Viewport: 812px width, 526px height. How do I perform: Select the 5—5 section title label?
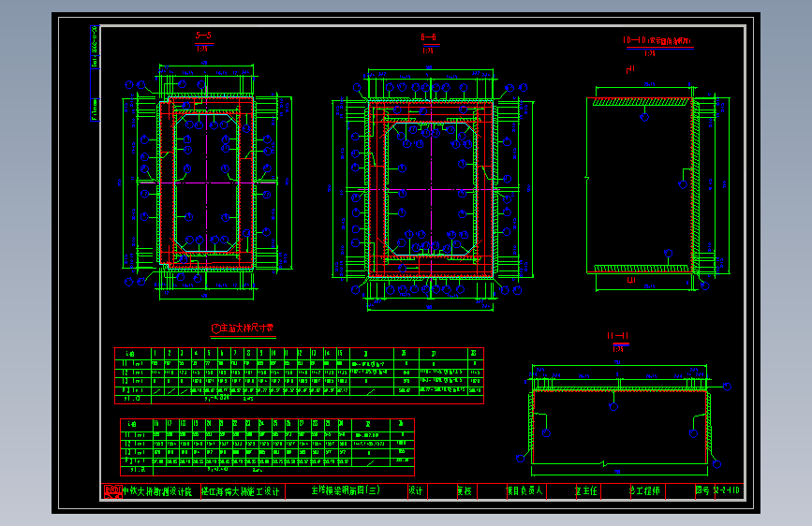tap(203, 36)
